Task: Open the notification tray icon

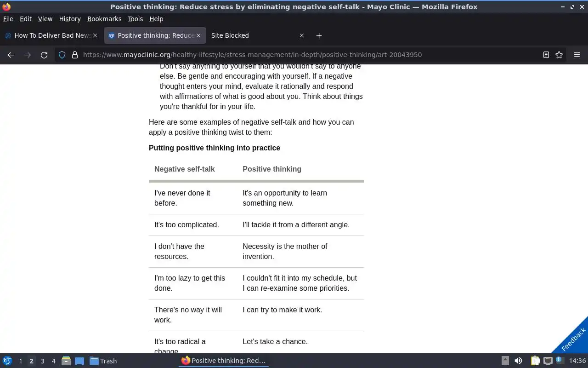Action: pyautogui.click(x=560, y=360)
